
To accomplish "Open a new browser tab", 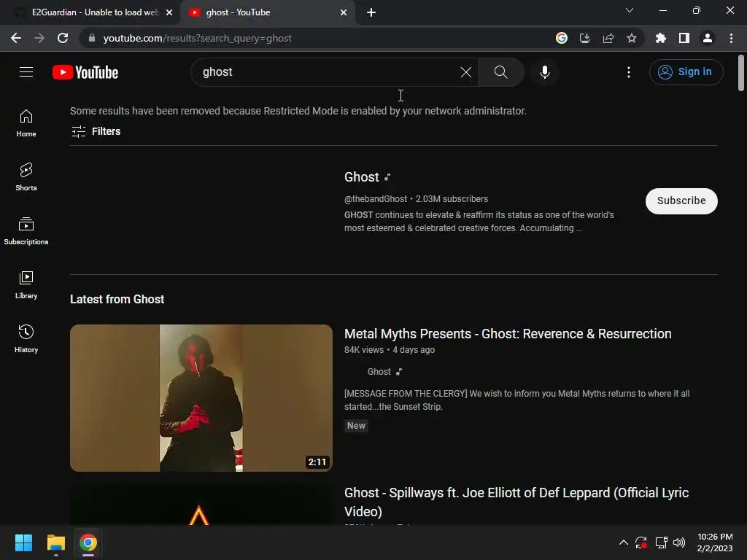I will 371,12.
